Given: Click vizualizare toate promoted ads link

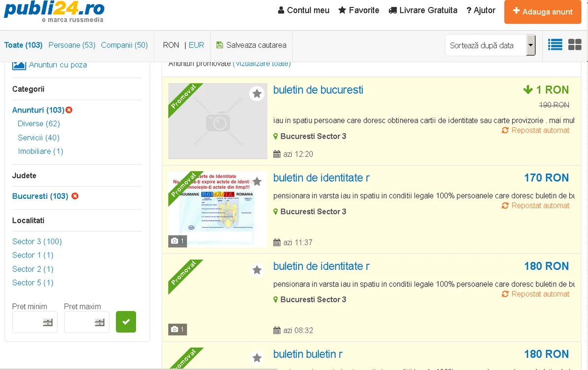Looking at the screenshot, I should pos(262,64).
